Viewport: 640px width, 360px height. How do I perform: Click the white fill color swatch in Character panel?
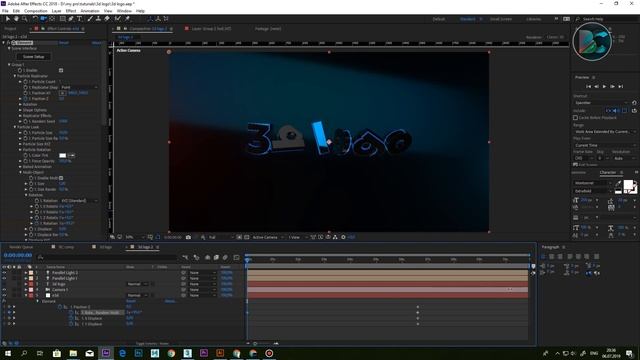tap(629, 184)
